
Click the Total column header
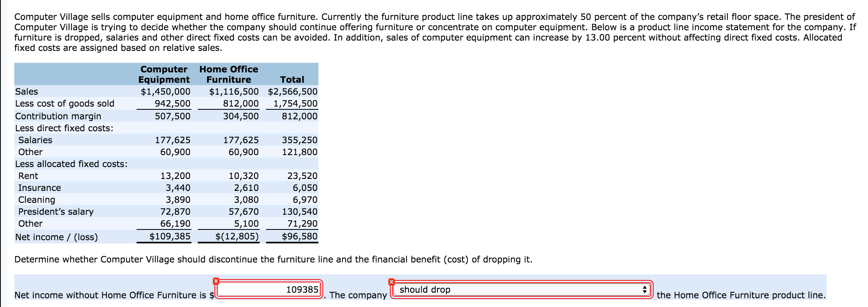[292, 80]
